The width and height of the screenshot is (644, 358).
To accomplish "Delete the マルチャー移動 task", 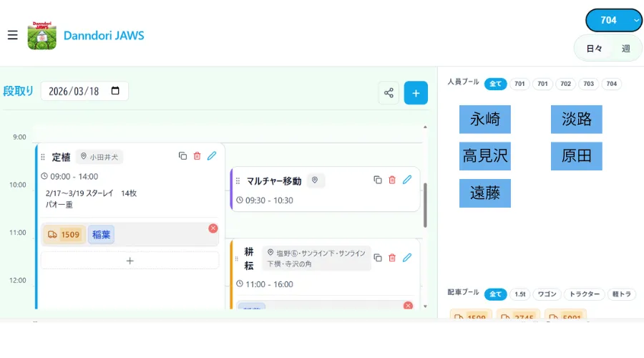I will point(392,180).
